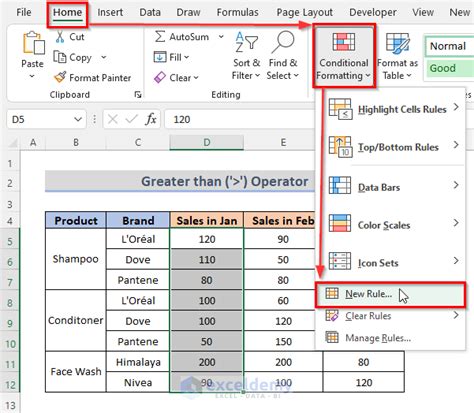Screen dimensions: 474x413
Task: Expand the Copy dropdown arrow
Action: click(104, 57)
